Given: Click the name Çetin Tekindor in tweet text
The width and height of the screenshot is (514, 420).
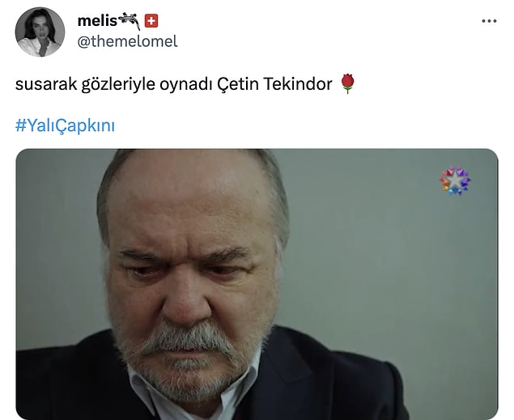Looking at the screenshot, I should click(274, 84).
